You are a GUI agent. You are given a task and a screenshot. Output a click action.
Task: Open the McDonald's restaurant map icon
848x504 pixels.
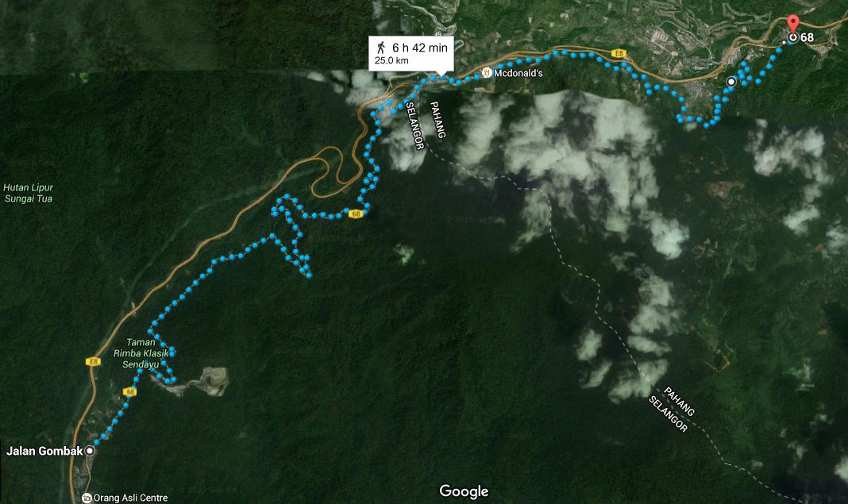click(x=487, y=72)
